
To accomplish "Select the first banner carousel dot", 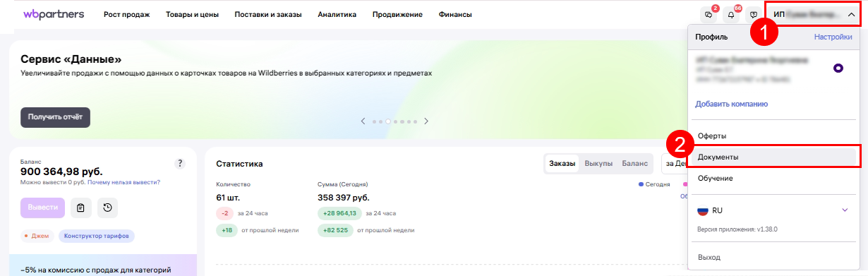I will tap(374, 121).
